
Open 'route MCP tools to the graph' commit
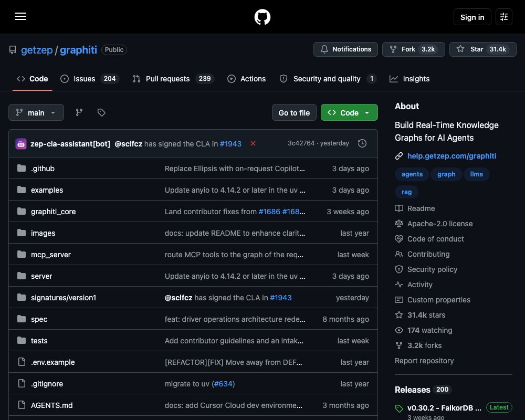[x=234, y=255]
